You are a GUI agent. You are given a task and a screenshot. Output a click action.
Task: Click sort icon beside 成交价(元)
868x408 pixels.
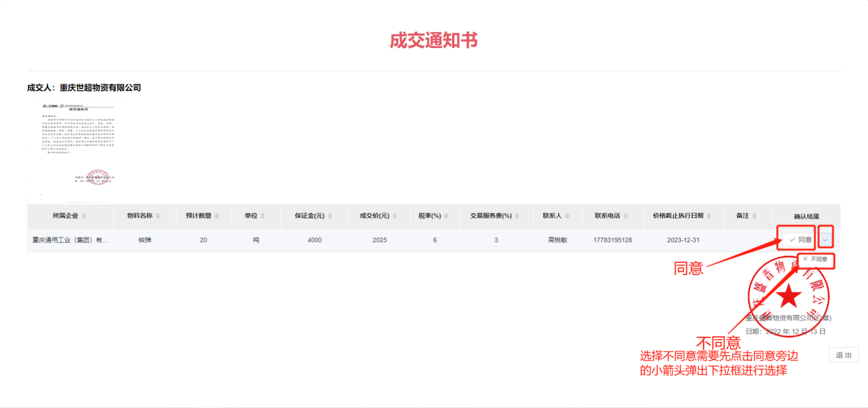click(x=394, y=216)
